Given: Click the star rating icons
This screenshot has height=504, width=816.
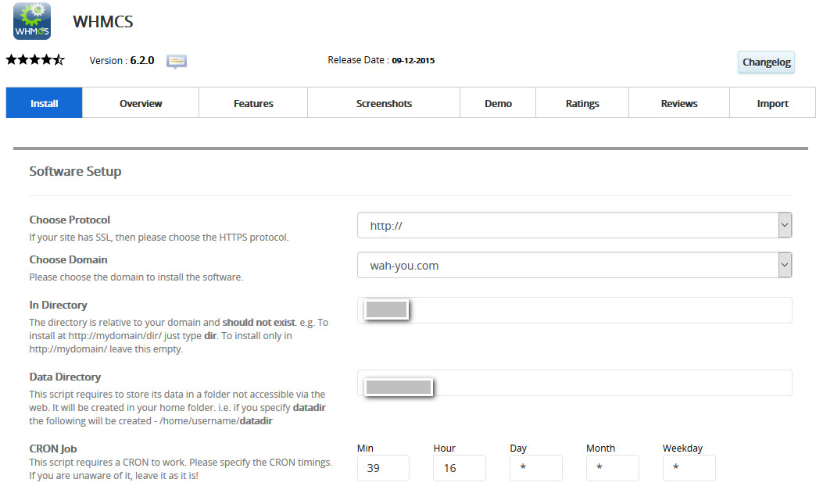Looking at the screenshot, I should coord(35,60).
